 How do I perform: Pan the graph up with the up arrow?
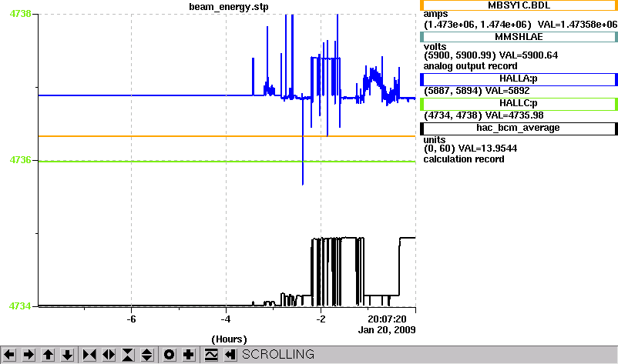pos(48,355)
